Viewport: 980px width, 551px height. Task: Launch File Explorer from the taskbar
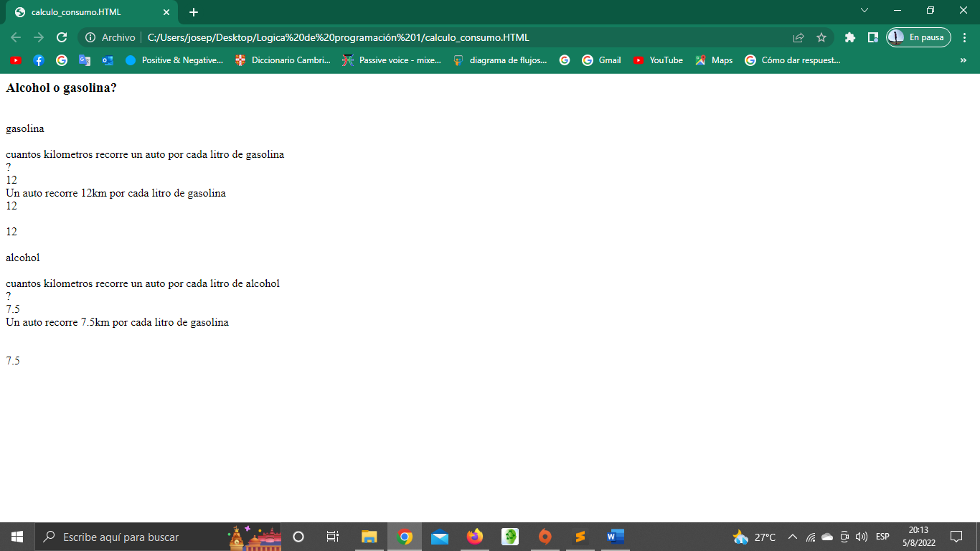click(x=369, y=537)
